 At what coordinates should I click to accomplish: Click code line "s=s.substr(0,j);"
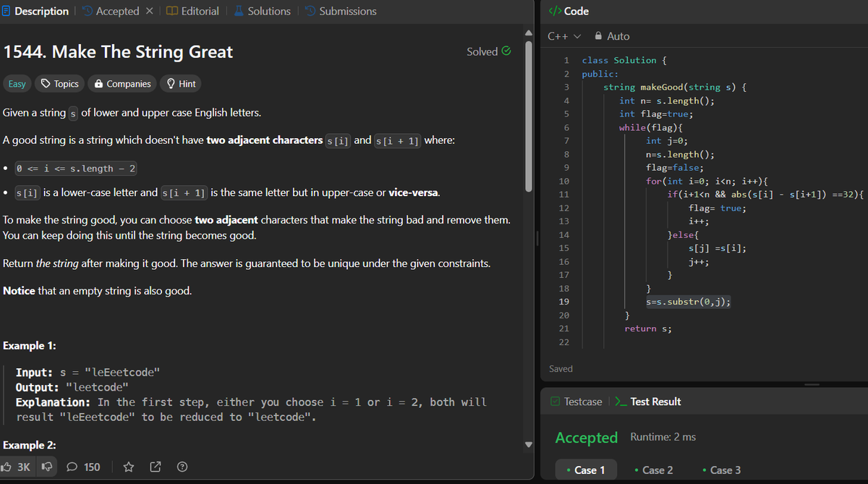coord(688,302)
